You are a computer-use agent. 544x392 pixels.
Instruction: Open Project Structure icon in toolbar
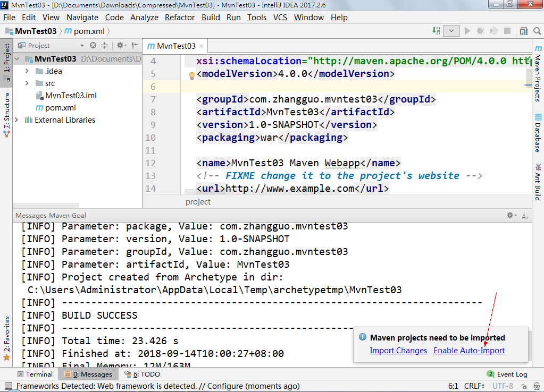[524, 31]
